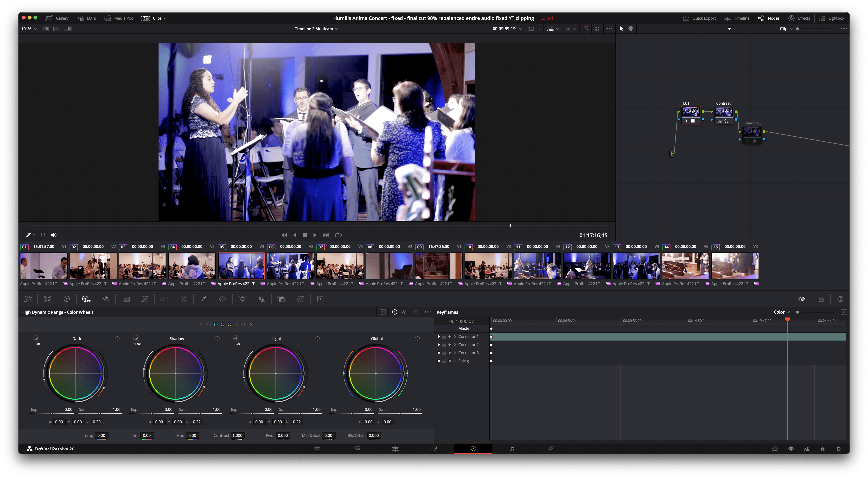Viewport: 868px width, 478px height.
Task: Open the Power Window palette
Action: [223, 299]
